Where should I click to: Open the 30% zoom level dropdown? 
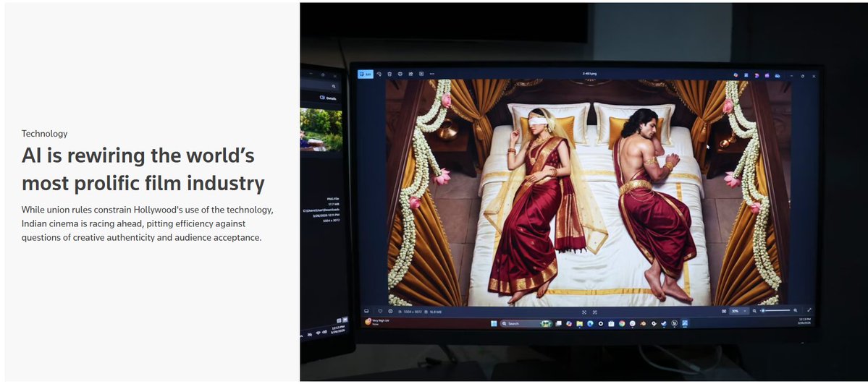739,311
